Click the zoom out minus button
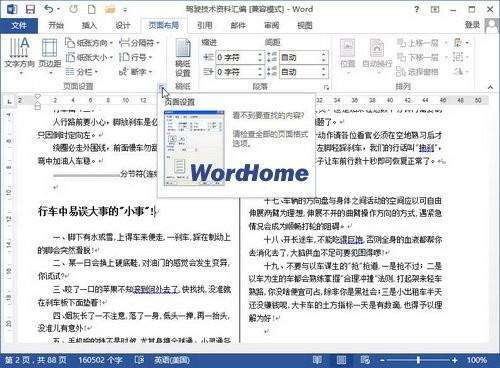Viewport: 500px width, 368px height. pyautogui.click(x=382, y=360)
